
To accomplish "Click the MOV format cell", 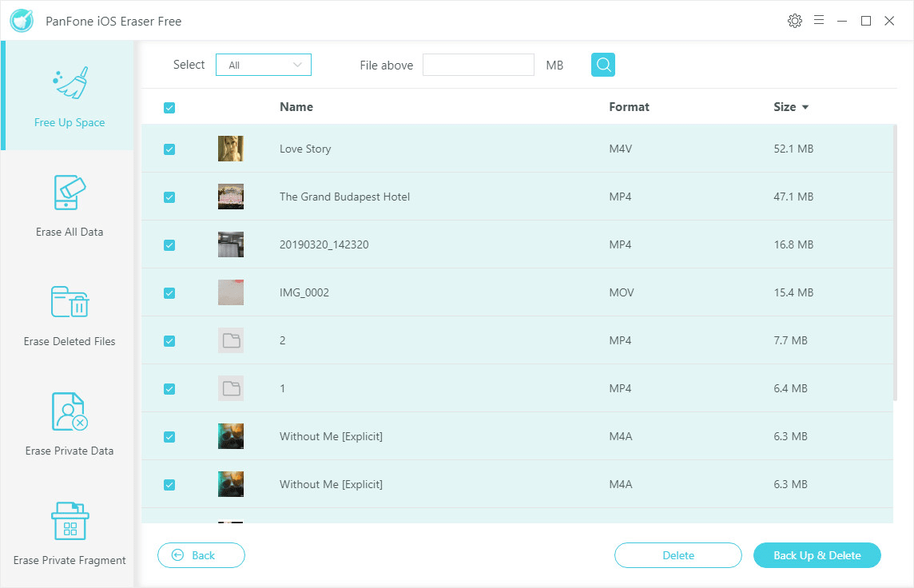I will (x=622, y=292).
